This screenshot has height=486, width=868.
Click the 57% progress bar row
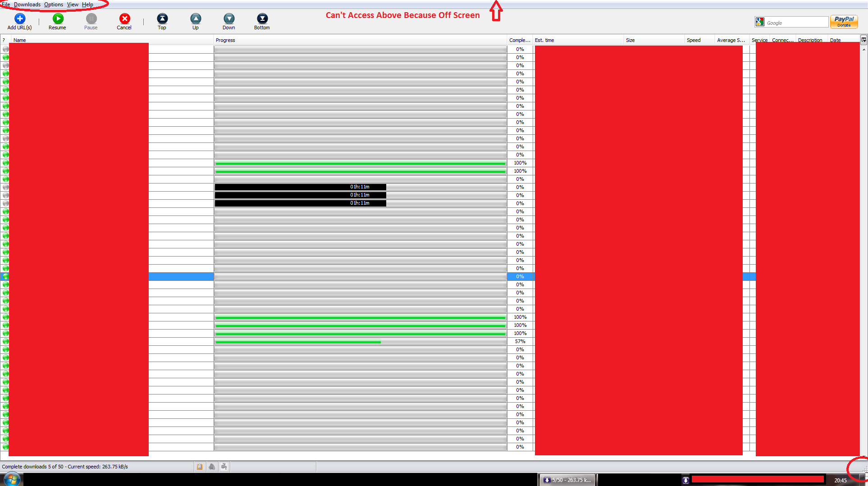point(361,342)
